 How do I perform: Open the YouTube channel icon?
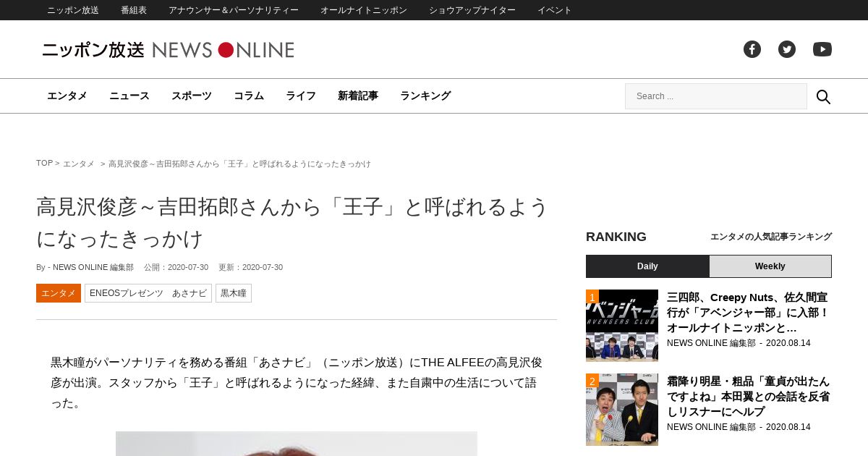tap(822, 49)
